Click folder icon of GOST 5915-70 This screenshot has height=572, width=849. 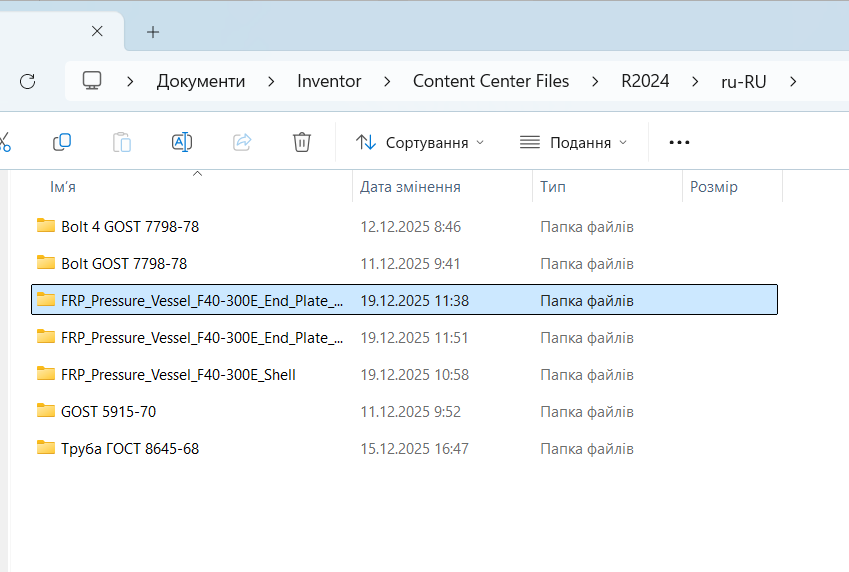tap(46, 411)
